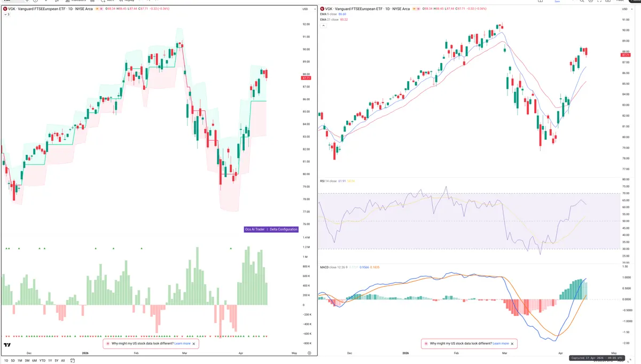Select the EMA 9 close legend

[329, 14]
